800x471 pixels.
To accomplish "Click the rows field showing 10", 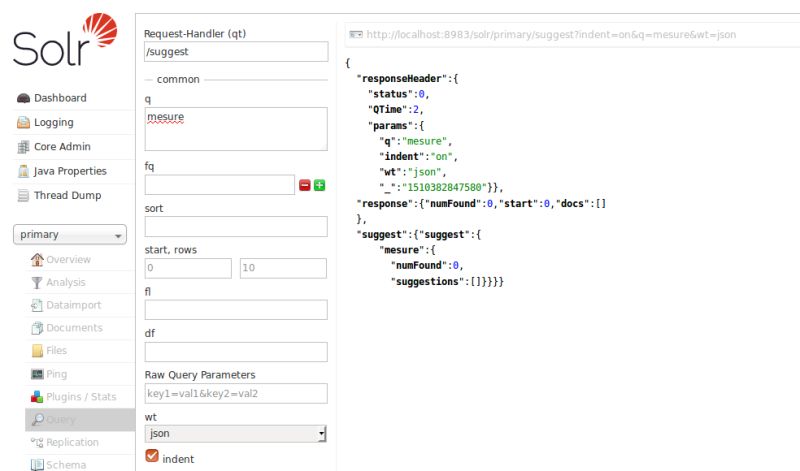I will [x=283, y=268].
